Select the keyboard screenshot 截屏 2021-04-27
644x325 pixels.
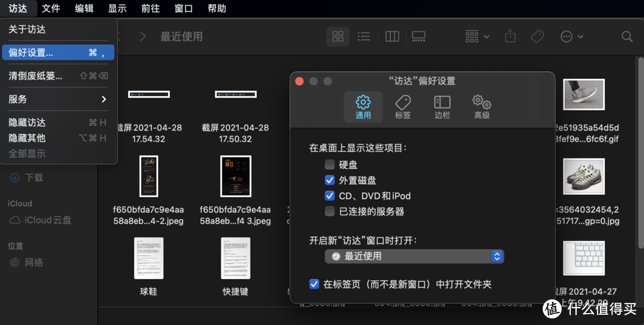[x=584, y=258]
